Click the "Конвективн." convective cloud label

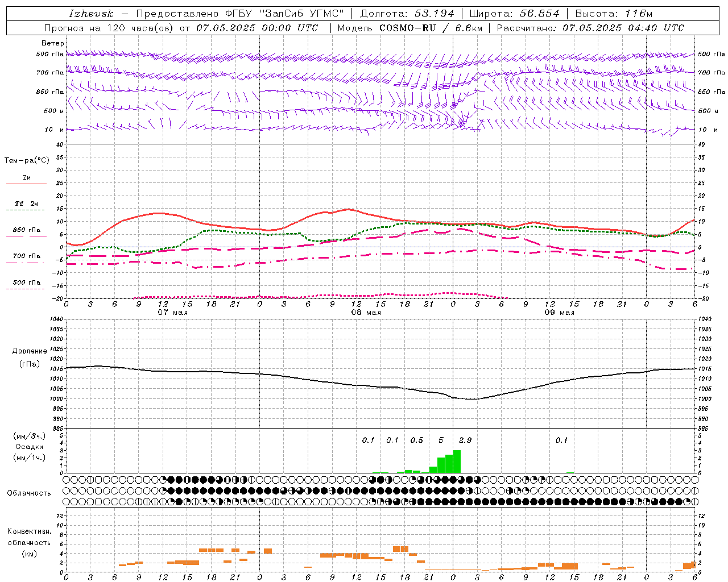[x=29, y=531]
